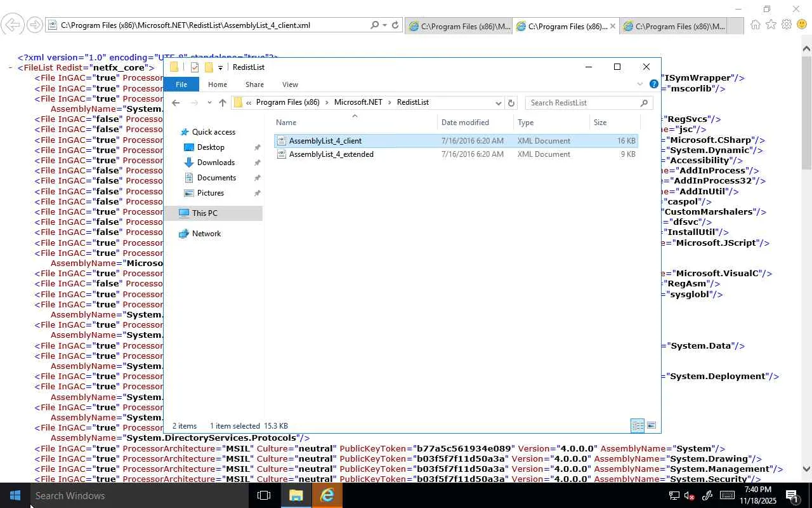Open Recent locations dropdown in File Explorer
Image resolution: width=812 pixels, height=508 pixels.
coord(209,103)
